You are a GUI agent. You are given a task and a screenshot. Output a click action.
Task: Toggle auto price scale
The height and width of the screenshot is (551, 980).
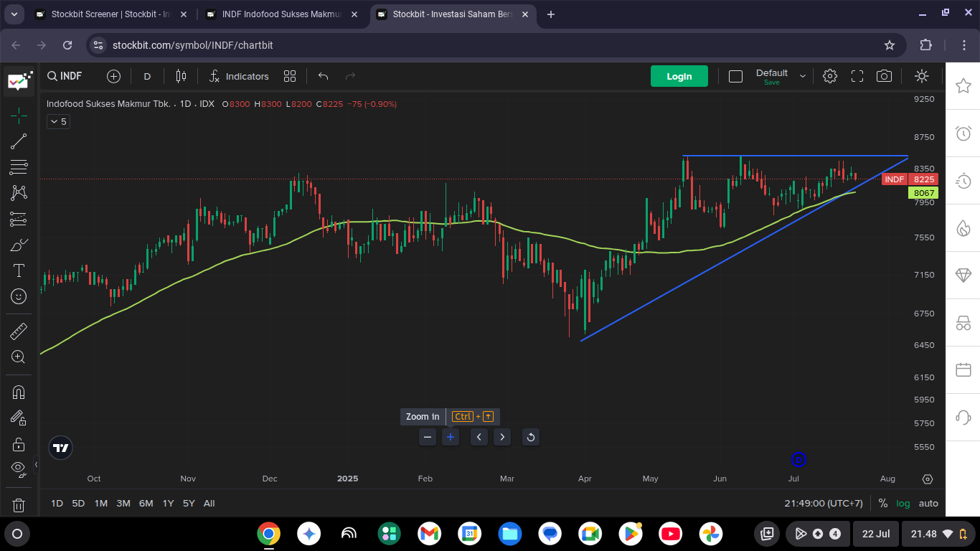pyautogui.click(x=928, y=504)
